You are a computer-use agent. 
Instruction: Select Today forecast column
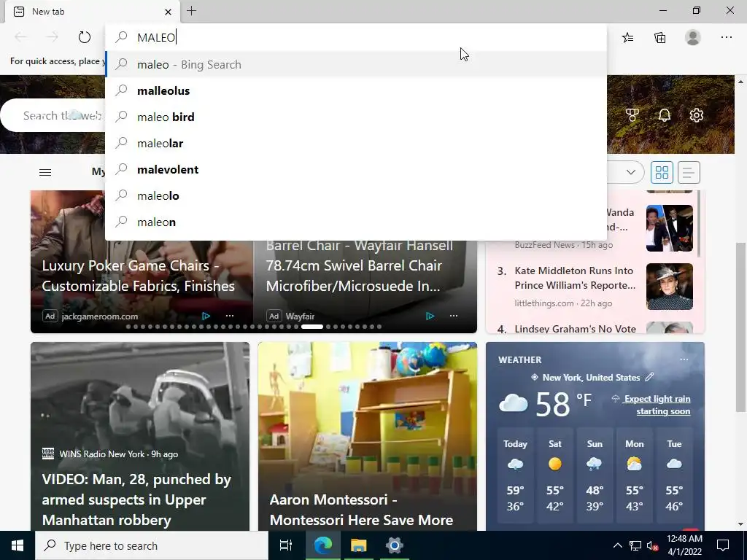click(515, 476)
